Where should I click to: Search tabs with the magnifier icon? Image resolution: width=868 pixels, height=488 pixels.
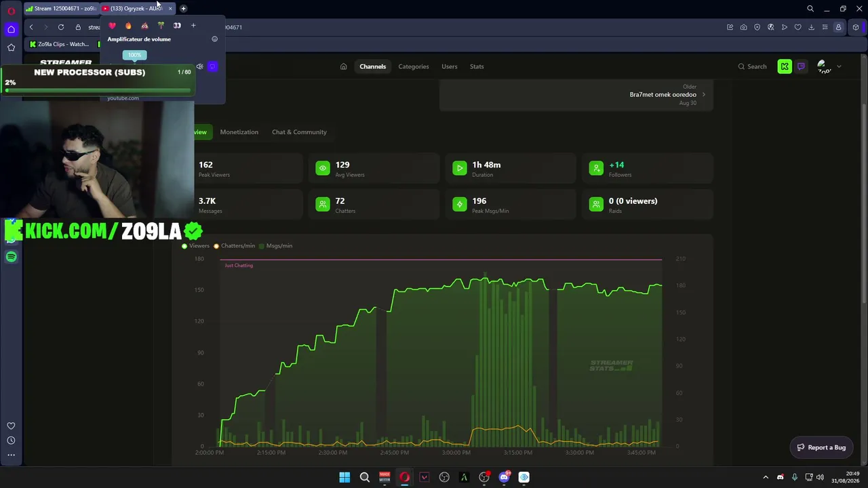coord(810,9)
